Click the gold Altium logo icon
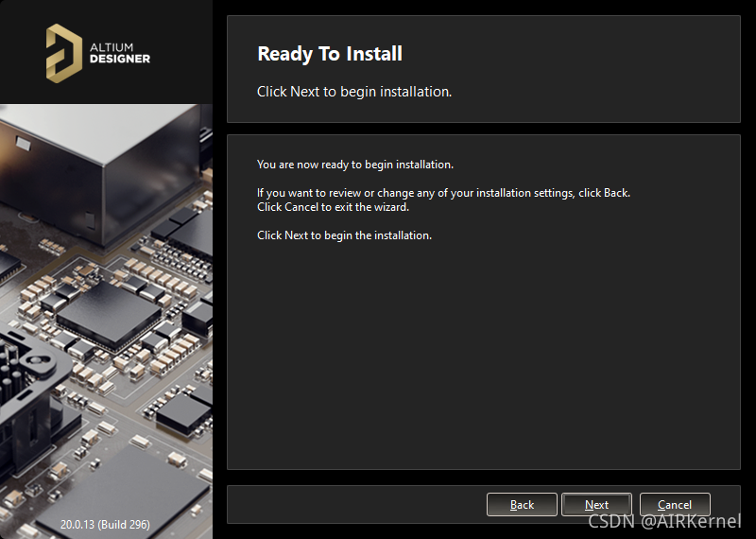The height and width of the screenshot is (539, 756). click(64, 51)
